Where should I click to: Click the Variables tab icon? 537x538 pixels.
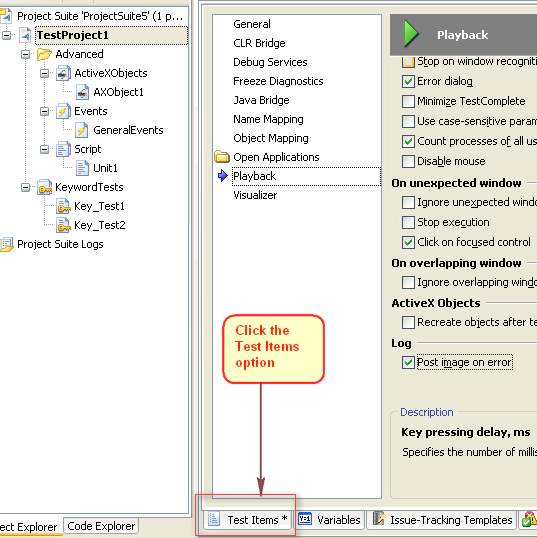[305, 519]
